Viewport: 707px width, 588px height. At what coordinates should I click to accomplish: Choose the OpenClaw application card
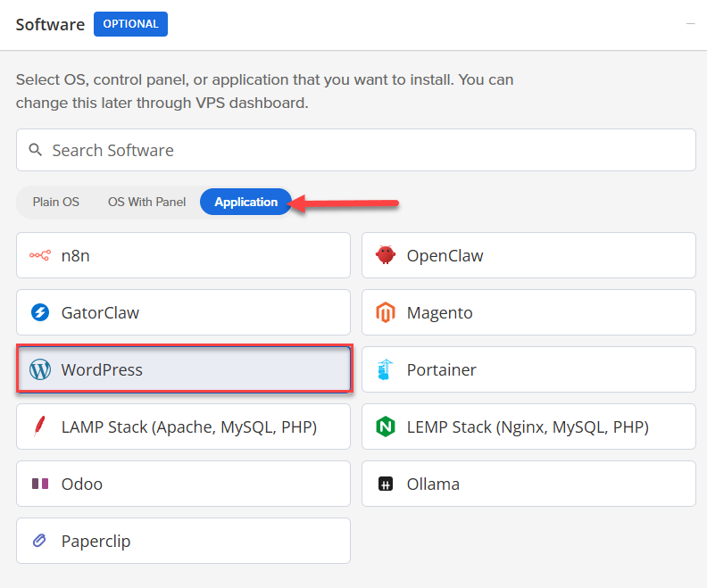528,255
